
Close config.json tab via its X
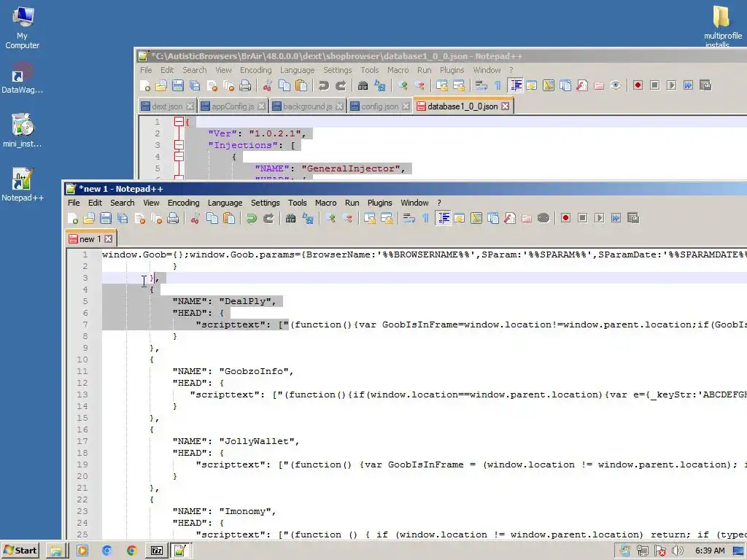click(406, 106)
